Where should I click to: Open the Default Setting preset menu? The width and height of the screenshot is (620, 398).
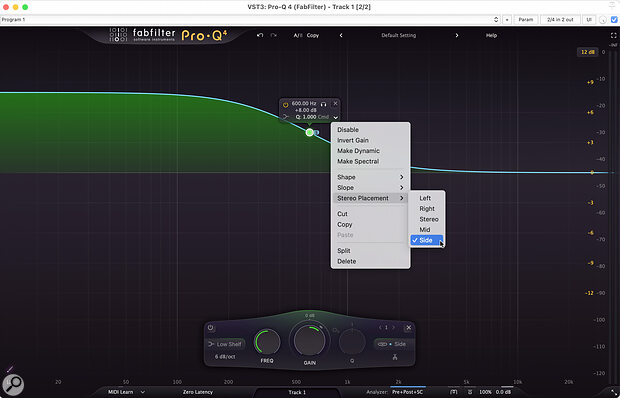[399, 35]
